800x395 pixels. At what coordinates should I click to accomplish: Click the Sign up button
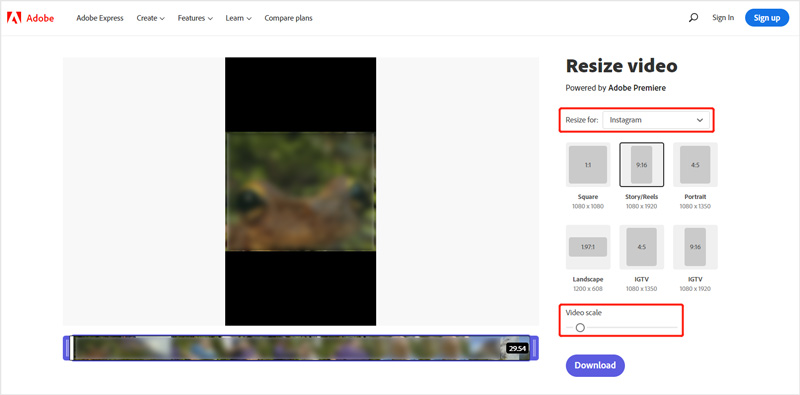767,18
